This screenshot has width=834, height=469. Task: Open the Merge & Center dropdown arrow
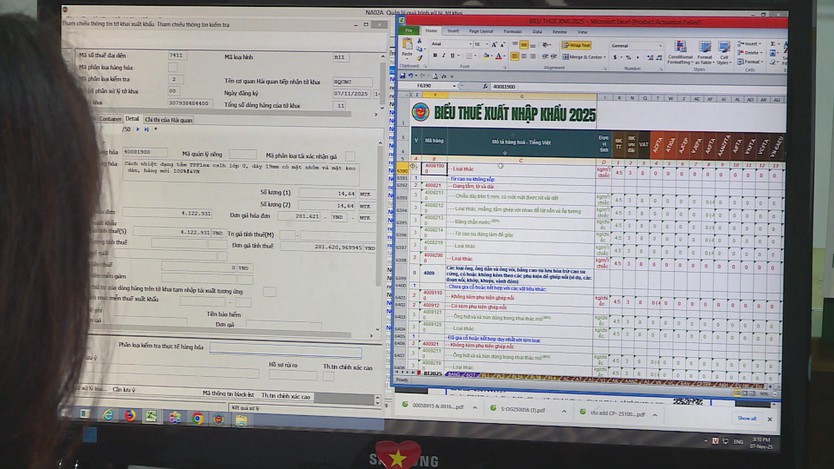[605, 57]
